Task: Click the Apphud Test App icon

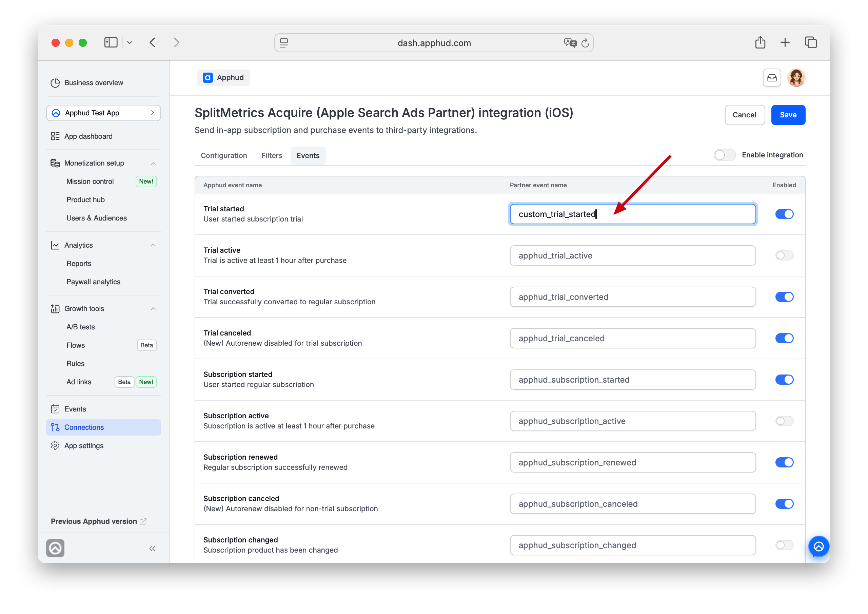Action: (x=56, y=114)
